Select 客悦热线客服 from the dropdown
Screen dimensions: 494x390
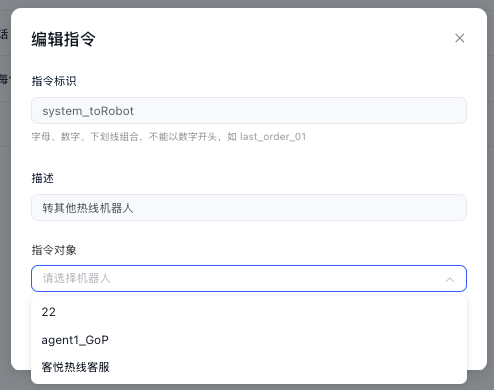click(x=249, y=367)
